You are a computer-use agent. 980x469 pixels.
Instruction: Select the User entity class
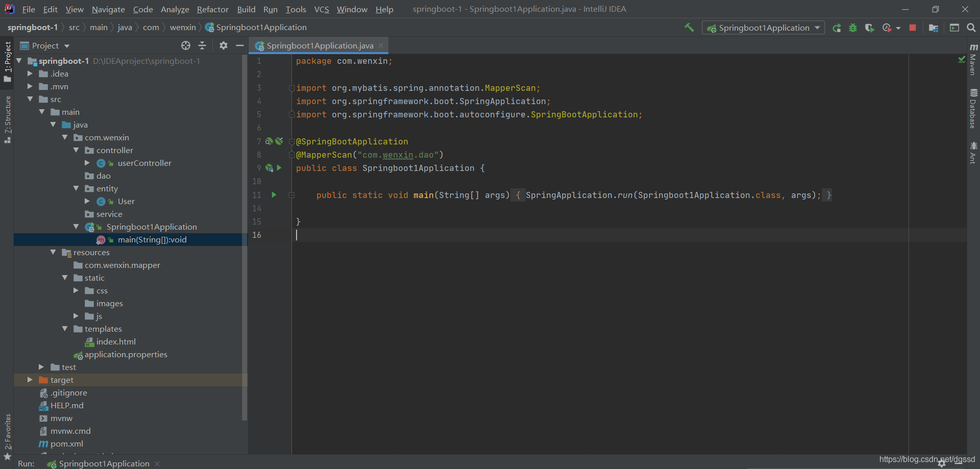click(x=126, y=201)
